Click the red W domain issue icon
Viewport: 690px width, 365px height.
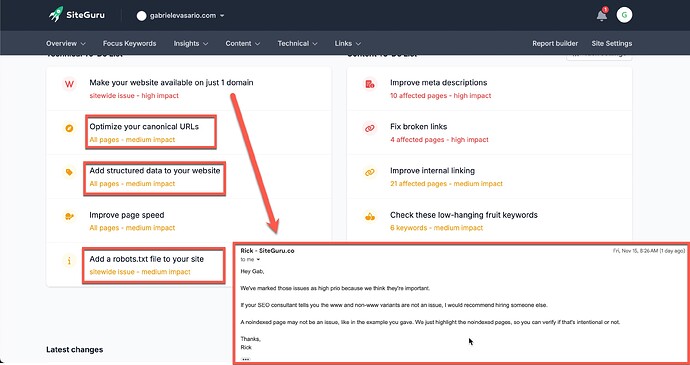pos(69,83)
